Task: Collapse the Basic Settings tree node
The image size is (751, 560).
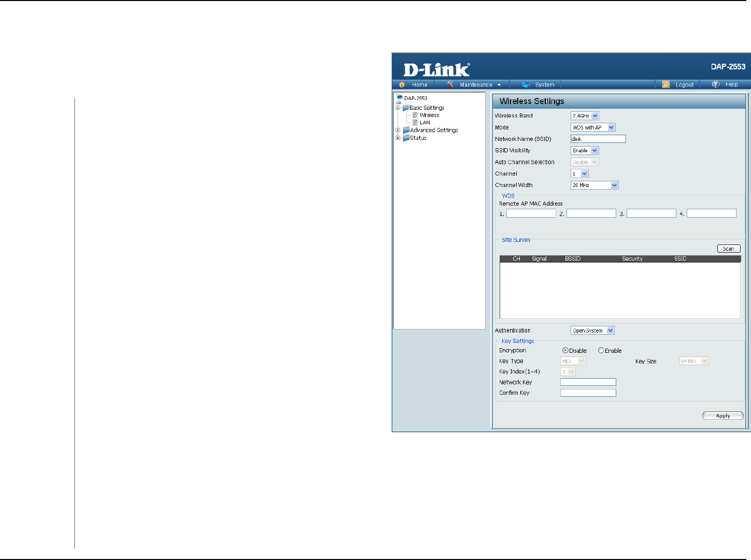Action: (398, 108)
